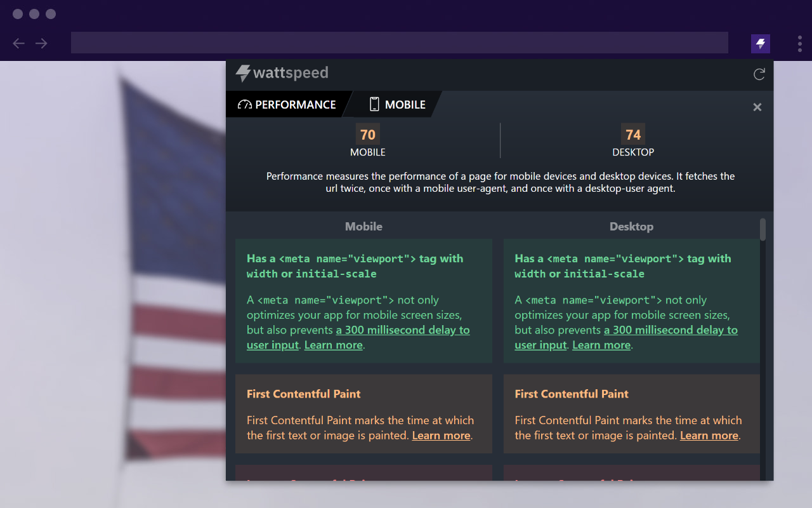Click Learn more under Mobile First Contentful Paint
Image resolution: width=812 pixels, height=508 pixels.
[442, 436]
